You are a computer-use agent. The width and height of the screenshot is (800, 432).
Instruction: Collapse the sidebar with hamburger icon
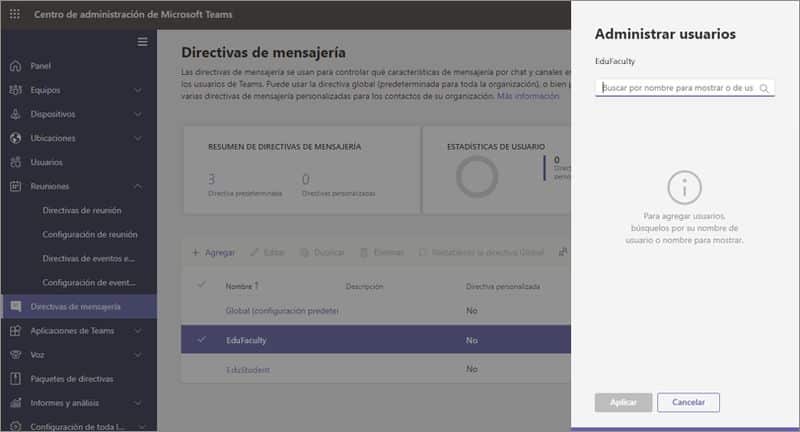coord(142,41)
